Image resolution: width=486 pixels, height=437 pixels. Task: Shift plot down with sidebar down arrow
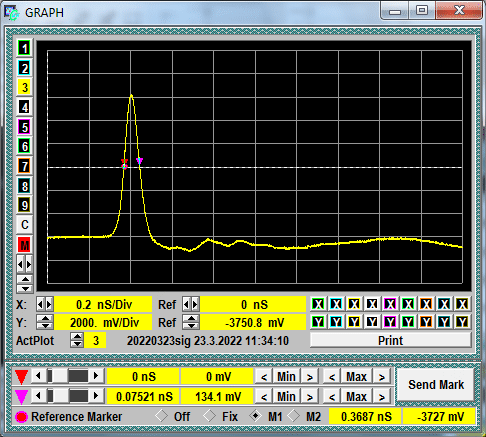point(24,288)
